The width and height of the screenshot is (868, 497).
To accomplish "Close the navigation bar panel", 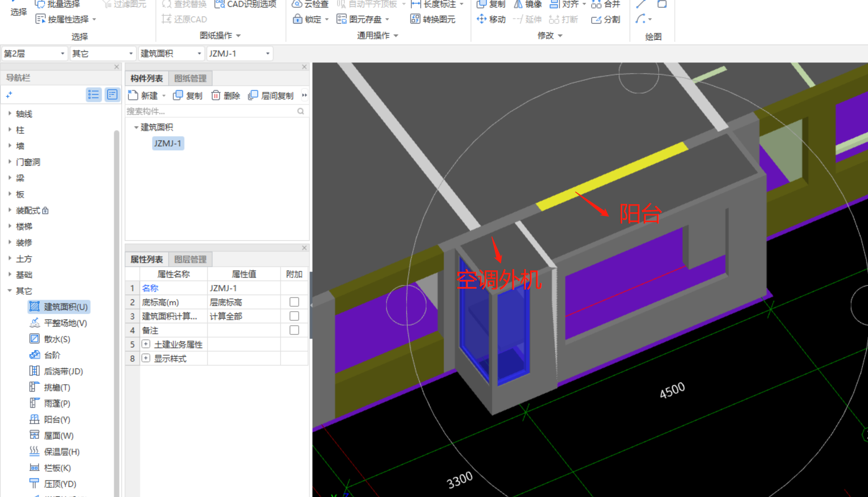I will click(x=117, y=67).
